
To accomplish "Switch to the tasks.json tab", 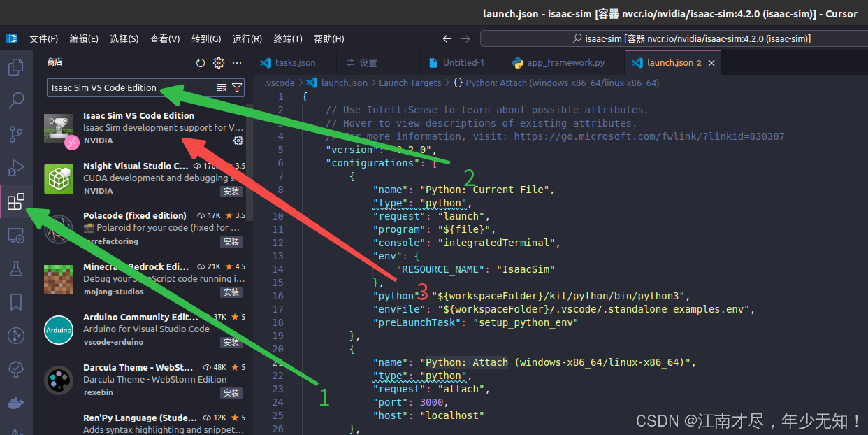I will (294, 63).
